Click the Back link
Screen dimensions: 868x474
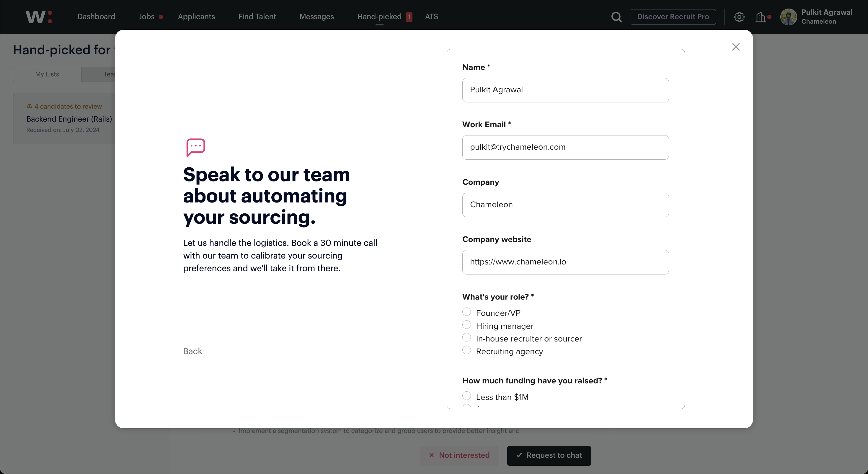click(x=193, y=351)
